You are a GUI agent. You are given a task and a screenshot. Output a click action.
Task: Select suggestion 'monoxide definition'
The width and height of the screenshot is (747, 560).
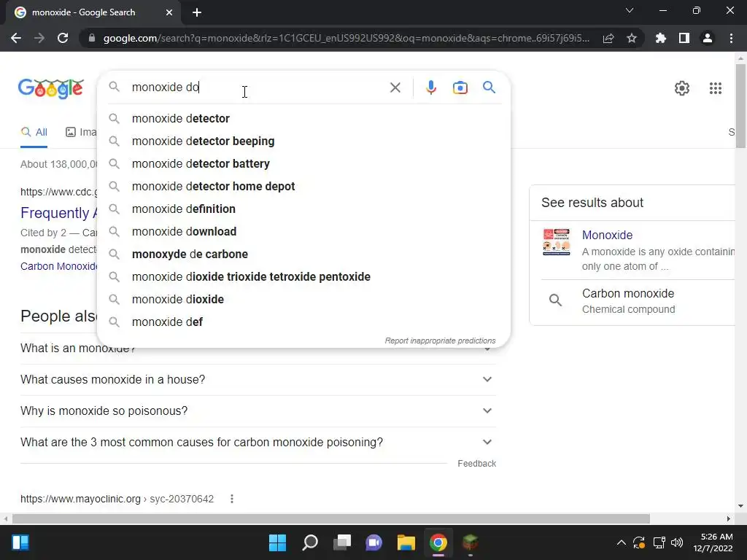click(303, 209)
